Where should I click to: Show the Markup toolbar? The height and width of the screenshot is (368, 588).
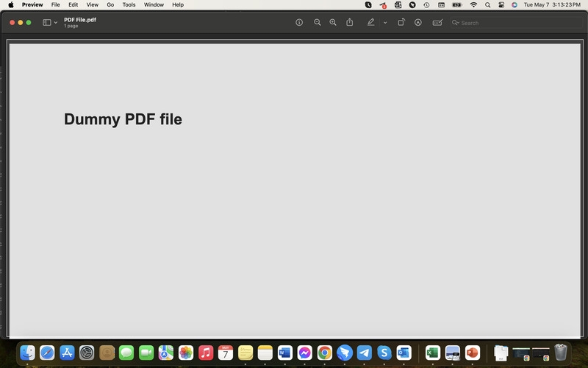418,23
